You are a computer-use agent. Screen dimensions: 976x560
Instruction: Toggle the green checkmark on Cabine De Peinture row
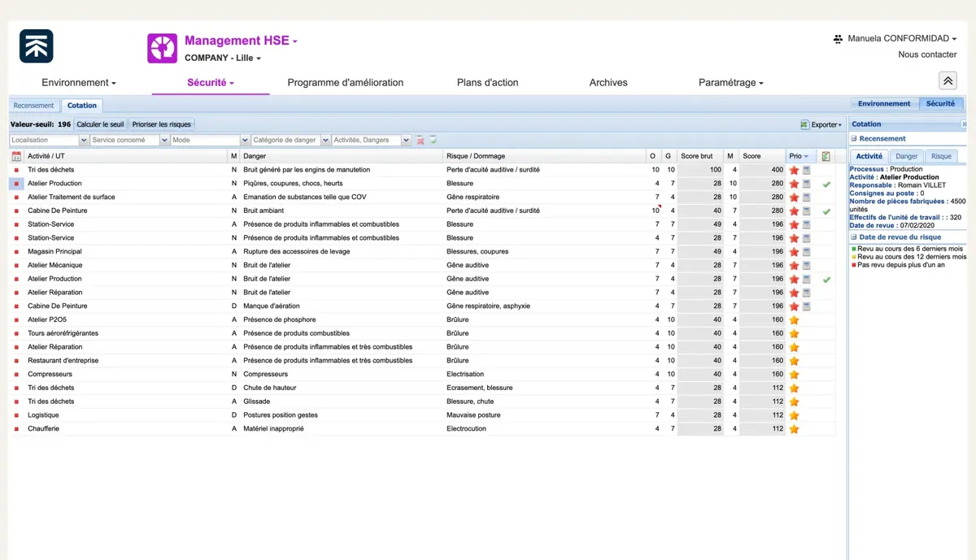[826, 211]
